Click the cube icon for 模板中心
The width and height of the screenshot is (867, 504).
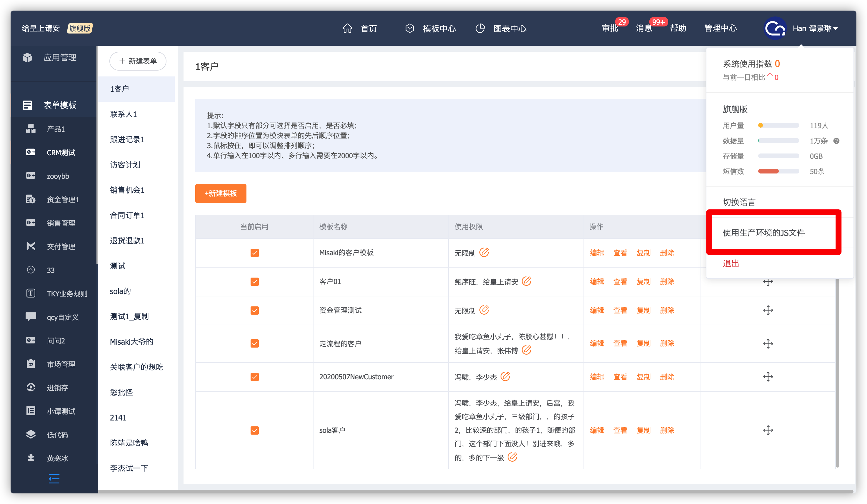pos(409,28)
